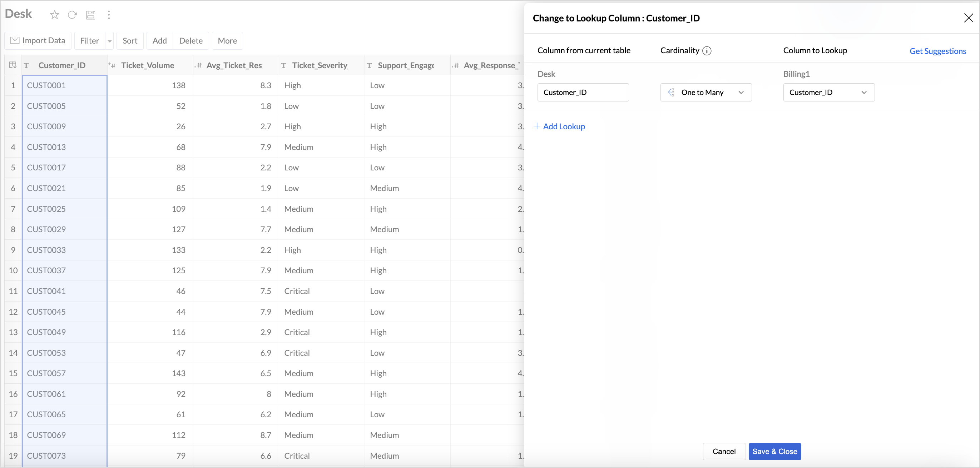Click the Import Data button
980x468 pixels.
pos(38,41)
